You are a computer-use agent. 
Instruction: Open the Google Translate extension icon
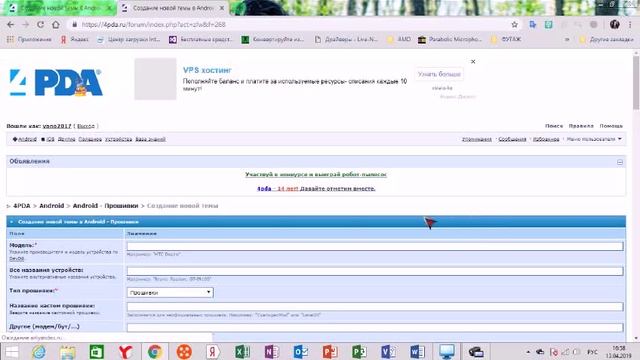click(533, 24)
